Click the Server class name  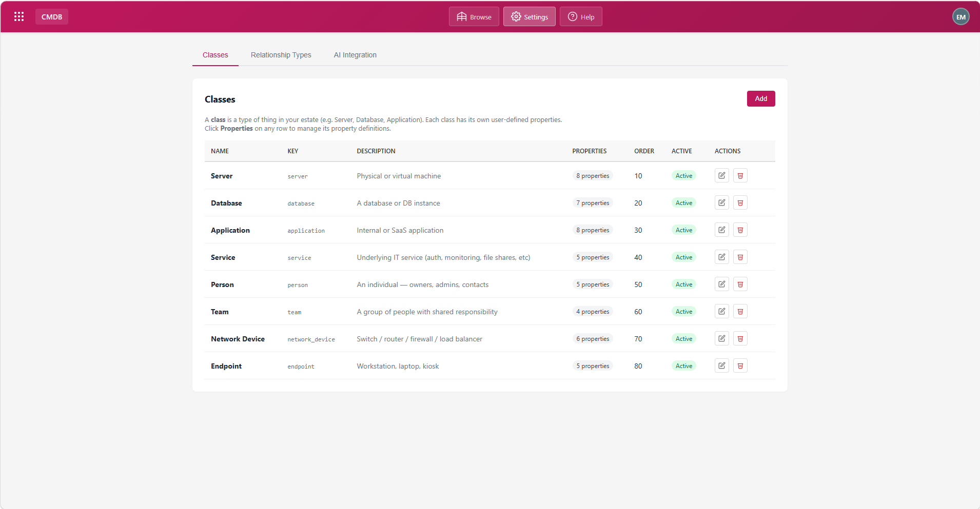[x=222, y=176]
